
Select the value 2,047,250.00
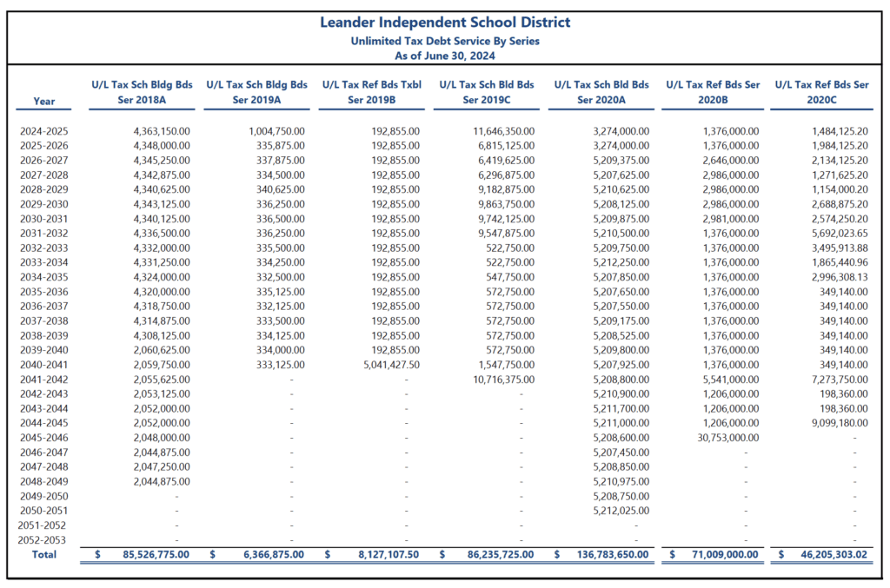point(162,467)
